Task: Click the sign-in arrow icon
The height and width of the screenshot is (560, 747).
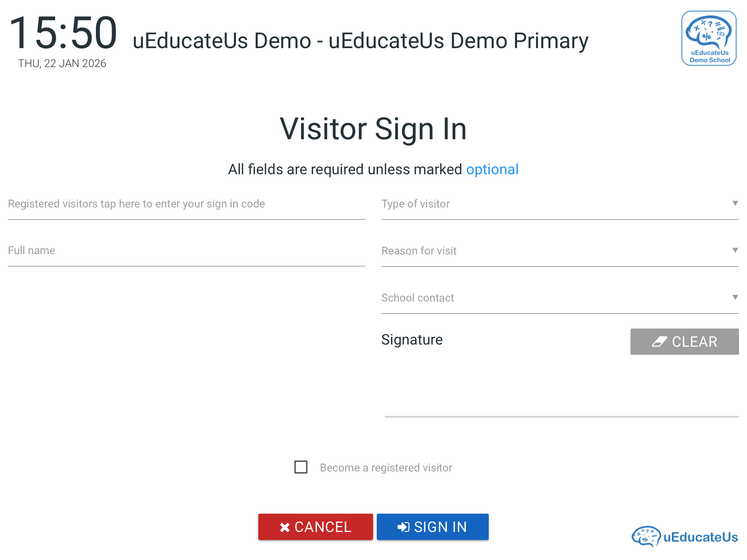Action: (403, 527)
